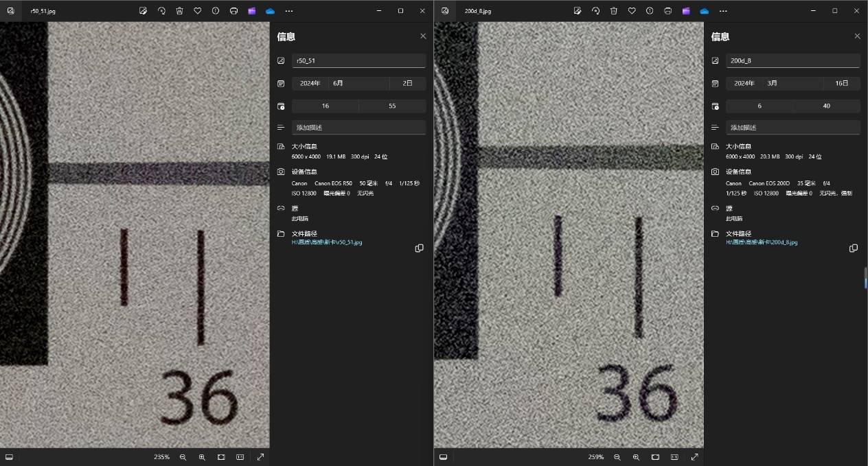868x466 pixels.
Task: Click the 添加描述 field in r50_51 panel
Action: [358, 128]
